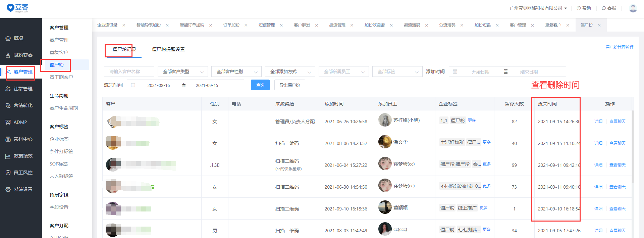The height and width of the screenshot is (238, 644).
Task: Click the 吸粉获客 person icon
Action: click(8, 55)
